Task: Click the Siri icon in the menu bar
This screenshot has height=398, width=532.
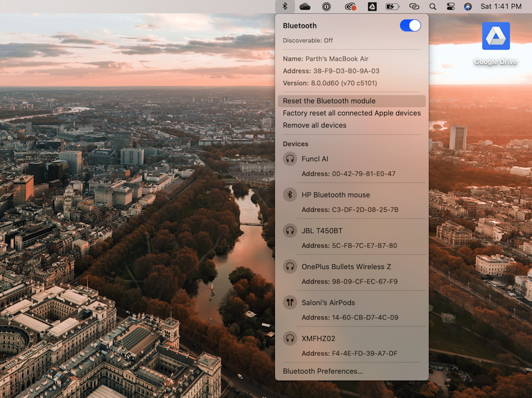Action: tap(468, 7)
